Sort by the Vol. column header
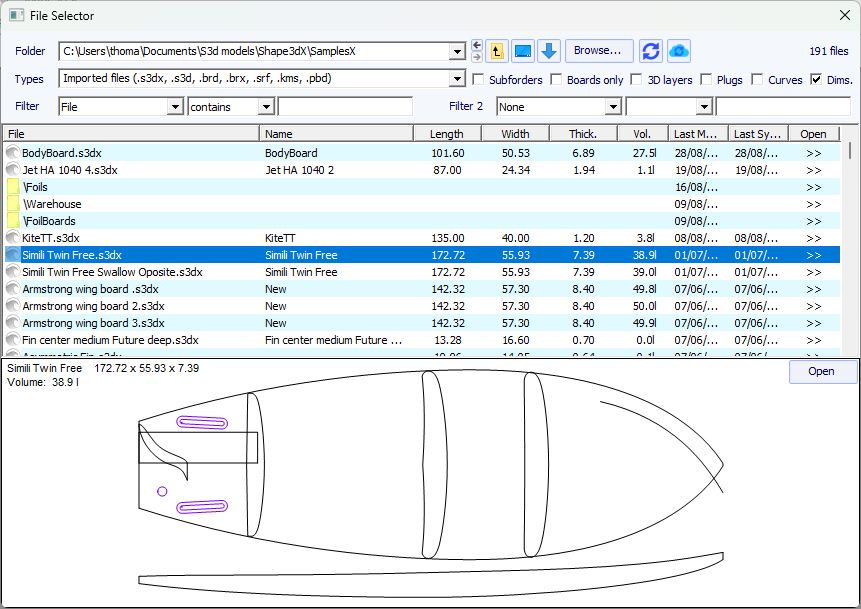 pos(643,134)
